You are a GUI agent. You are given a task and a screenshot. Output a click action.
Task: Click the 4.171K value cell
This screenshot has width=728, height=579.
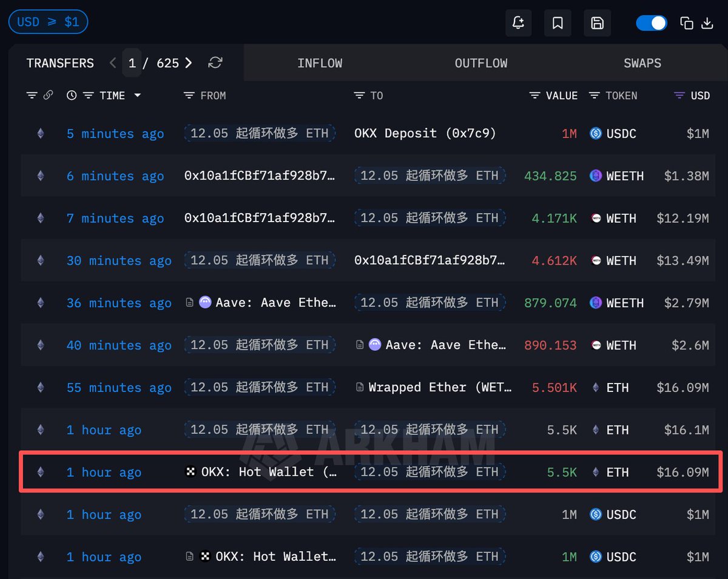click(x=554, y=218)
